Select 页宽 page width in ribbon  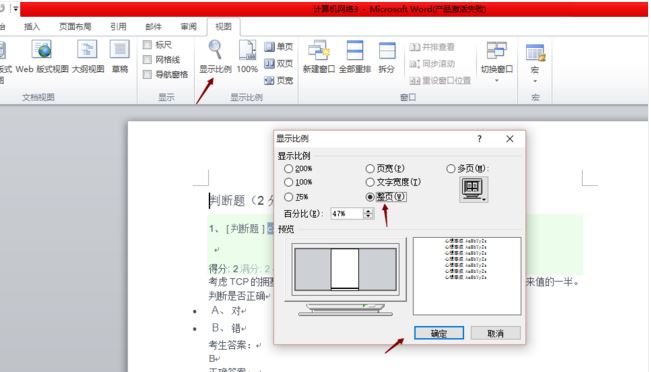pyautogui.click(x=279, y=80)
